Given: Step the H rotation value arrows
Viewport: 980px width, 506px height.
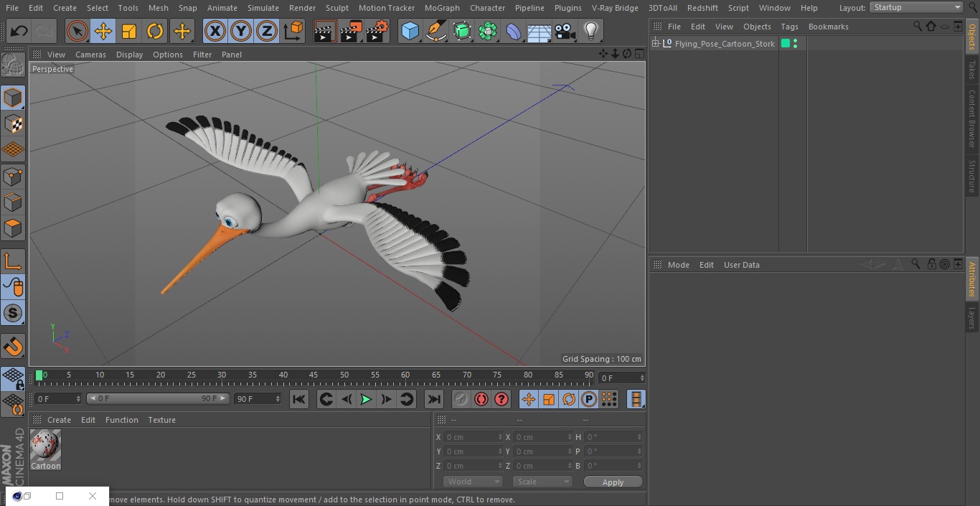Looking at the screenshot, I should pos(640,437).
